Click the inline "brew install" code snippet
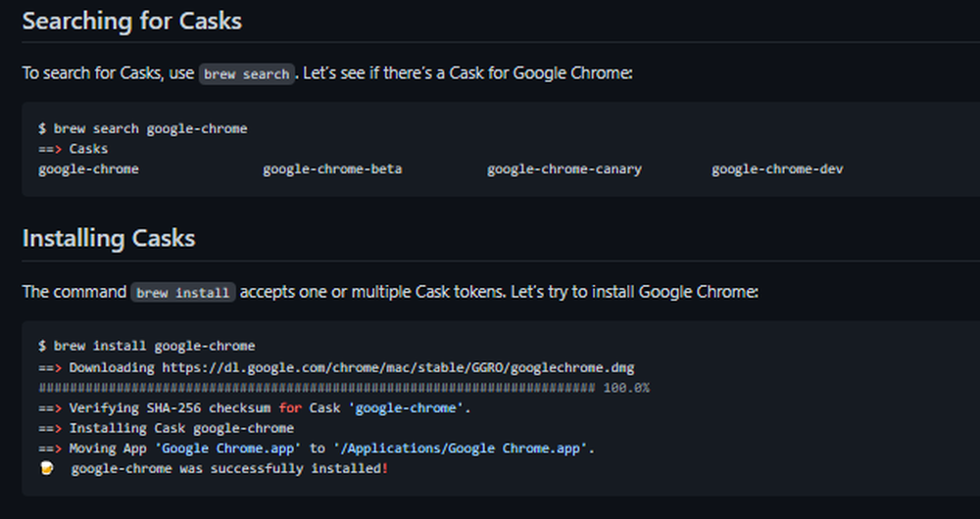 coord(183,292)
